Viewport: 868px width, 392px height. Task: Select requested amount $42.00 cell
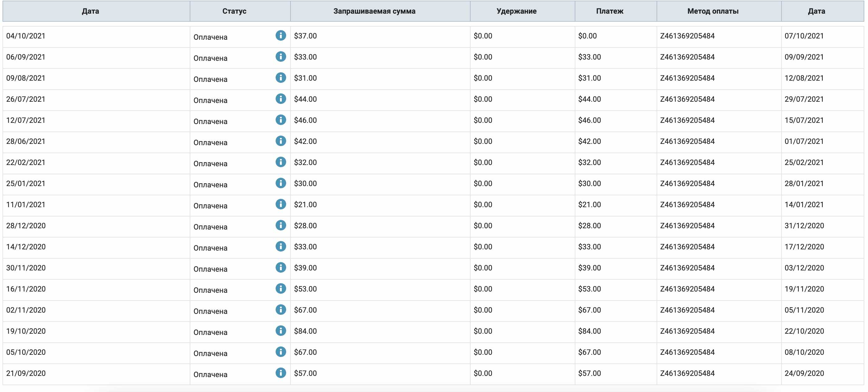click(x=380, y=142)
